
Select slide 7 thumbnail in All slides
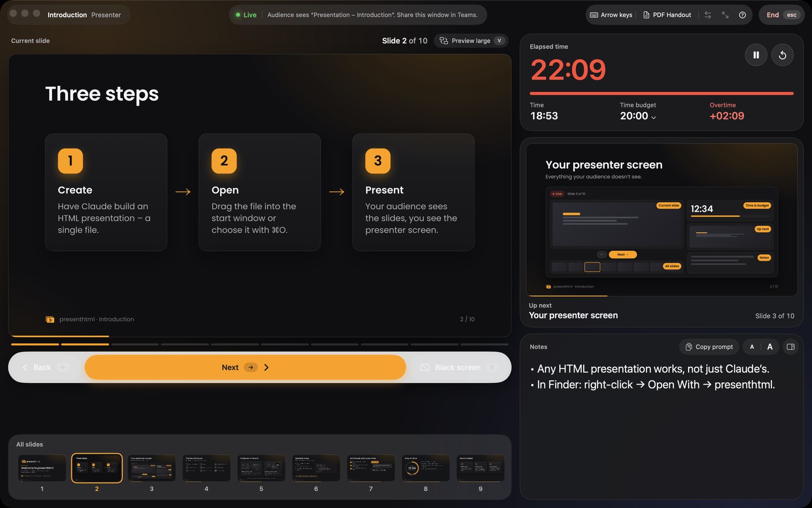coord(371,468)
